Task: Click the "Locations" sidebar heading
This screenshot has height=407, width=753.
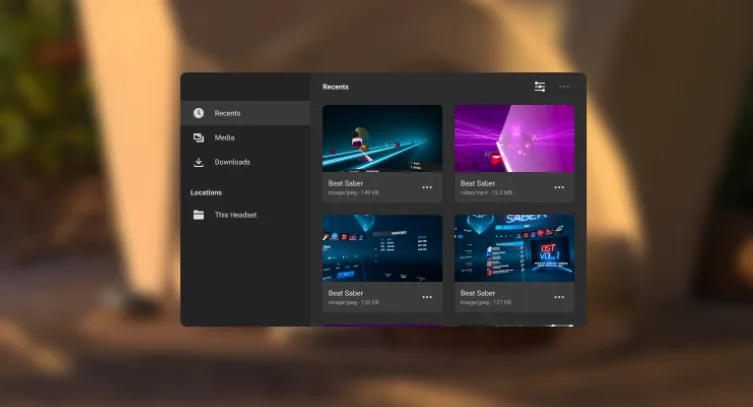Action: tap(206, 192)
